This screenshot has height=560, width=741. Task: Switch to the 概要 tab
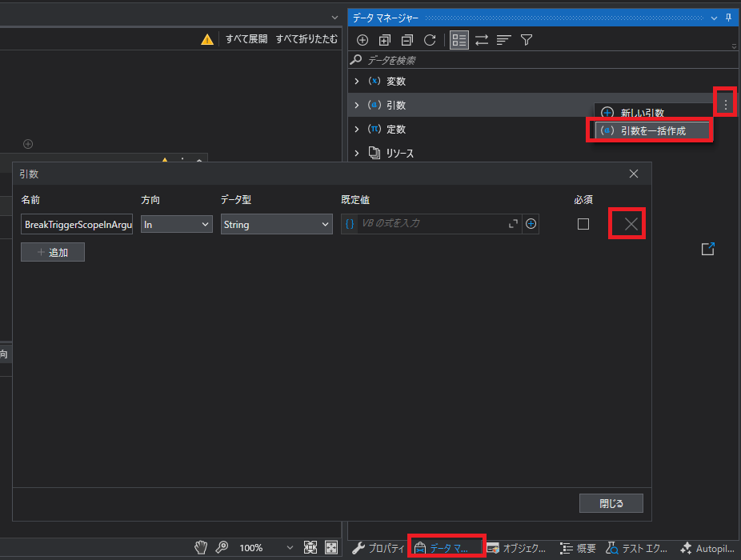pyautogui.click(x=578, y=548)
